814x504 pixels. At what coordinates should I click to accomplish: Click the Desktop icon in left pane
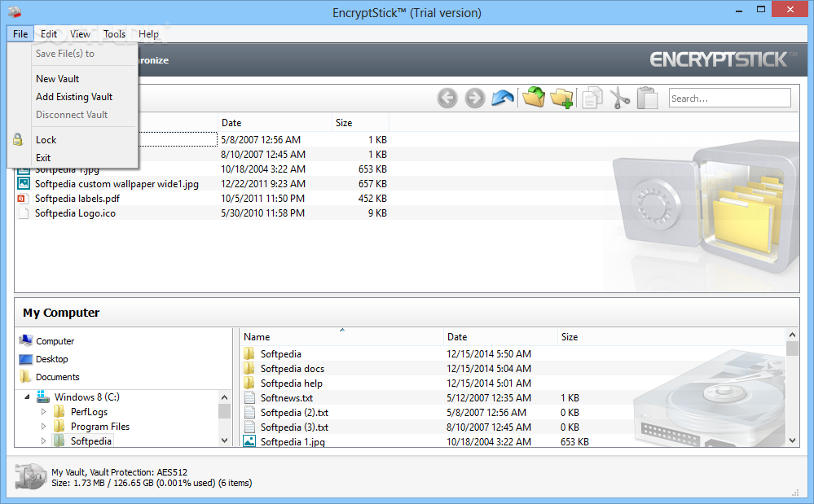coord(25,359)
